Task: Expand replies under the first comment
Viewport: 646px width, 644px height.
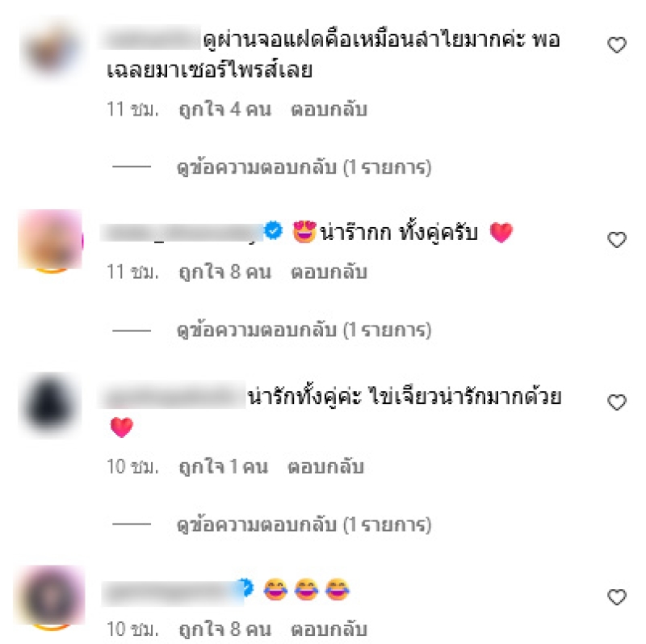Action: [x=304, y=167]
